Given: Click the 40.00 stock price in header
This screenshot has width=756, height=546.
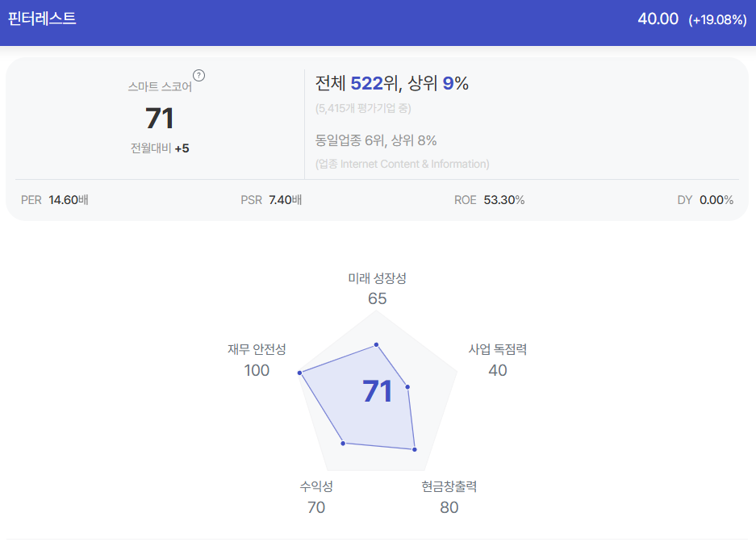Looking at the screenshot, I should tap(658, 19).
